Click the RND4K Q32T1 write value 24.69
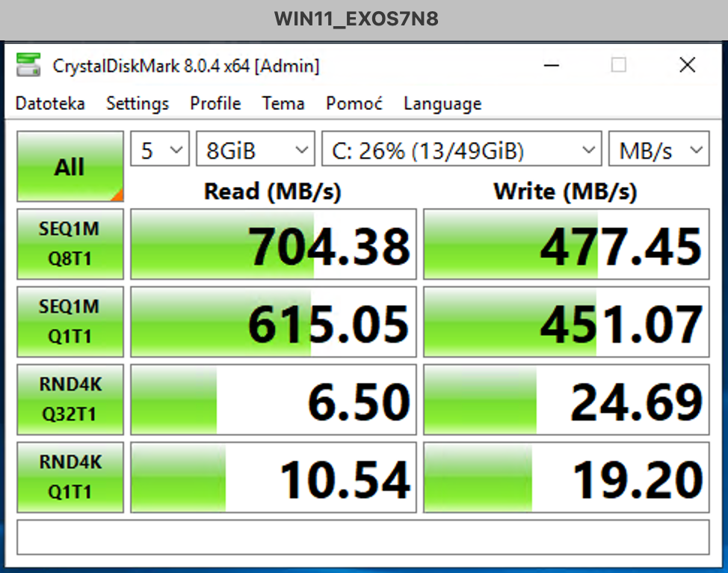The height and width of the screenshot is (573, 728). (567, 399)
